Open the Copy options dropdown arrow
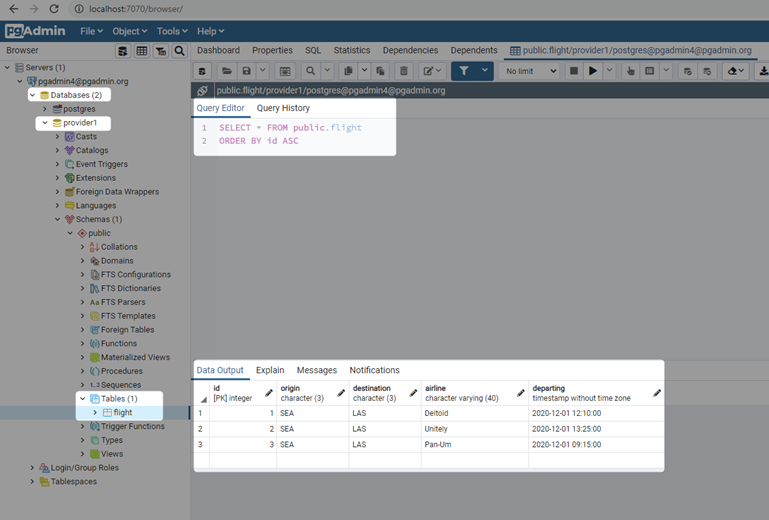The width and height of the screenshot is (769, 520). pos(364,71)
